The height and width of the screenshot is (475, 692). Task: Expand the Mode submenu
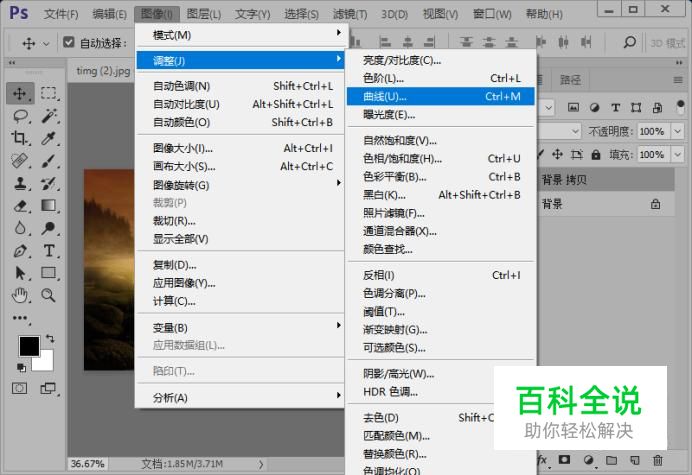(241, 35)
